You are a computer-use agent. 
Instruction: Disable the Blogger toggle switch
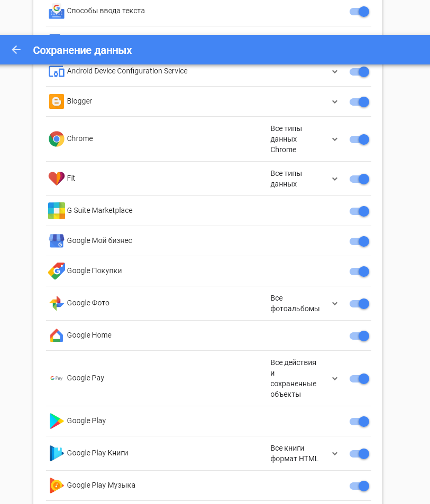(359, 102)
